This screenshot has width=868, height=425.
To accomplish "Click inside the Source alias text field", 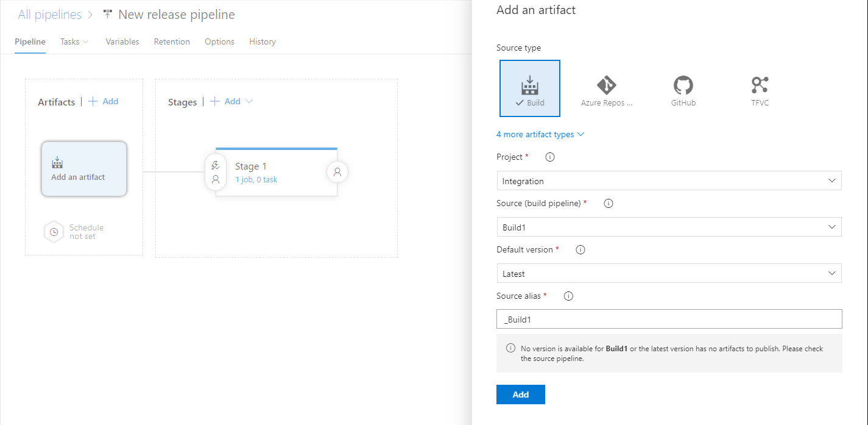I will (x=669, y=318).
